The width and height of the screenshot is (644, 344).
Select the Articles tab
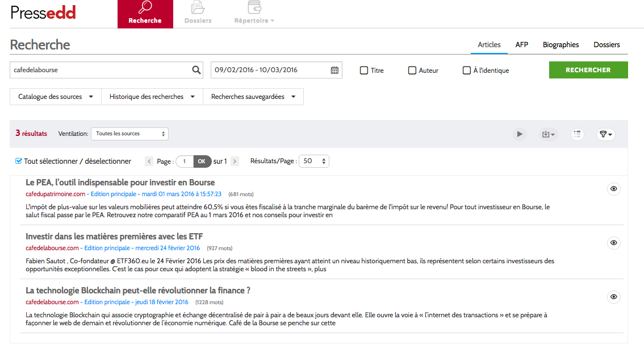(489, 45)
